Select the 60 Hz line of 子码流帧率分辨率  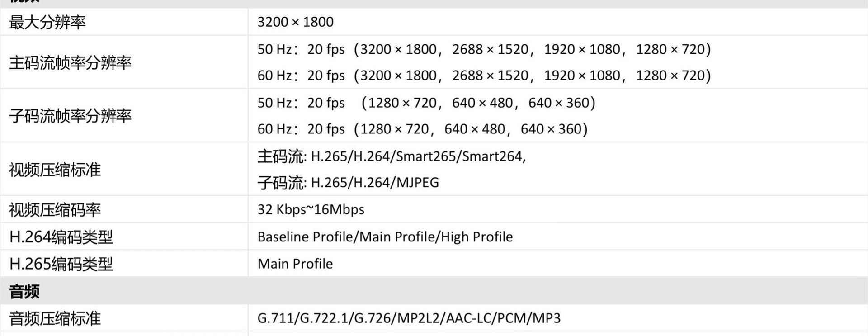click(422, 129)
